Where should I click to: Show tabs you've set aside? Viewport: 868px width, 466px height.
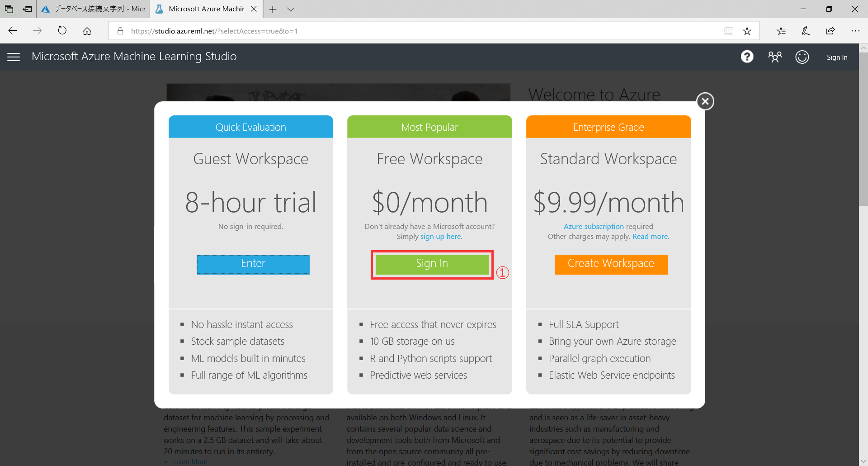9,9
